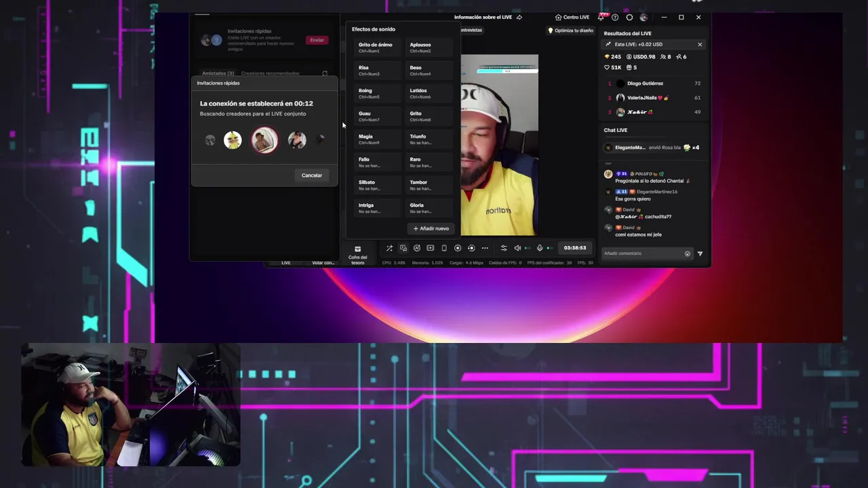Play Intriga sound effect
Viewport: 868px width, 488px height.
pos(378,208)
